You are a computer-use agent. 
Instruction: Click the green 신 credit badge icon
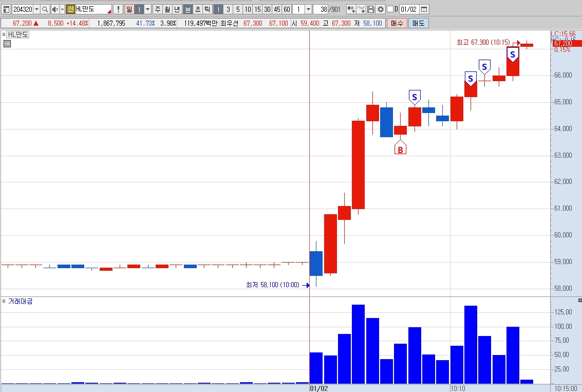(70, 9)
